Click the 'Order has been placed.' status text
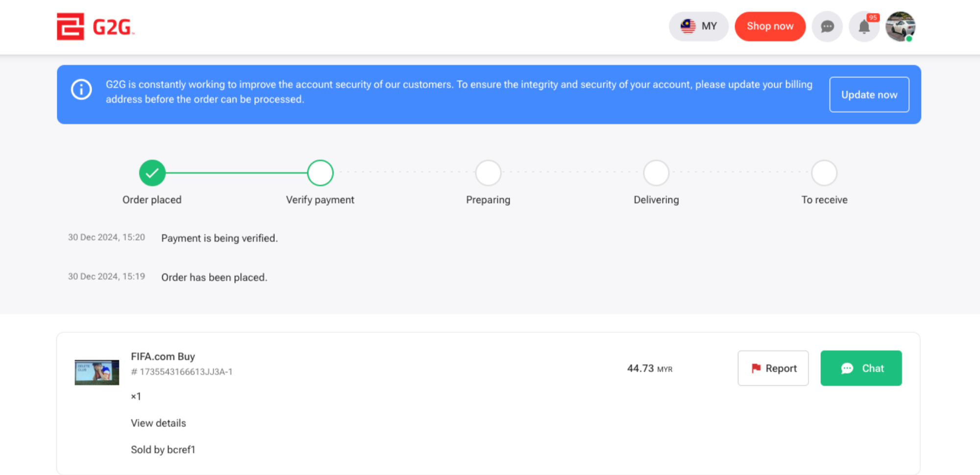This screenshot has width=980, height=475. tap(214, 277)
